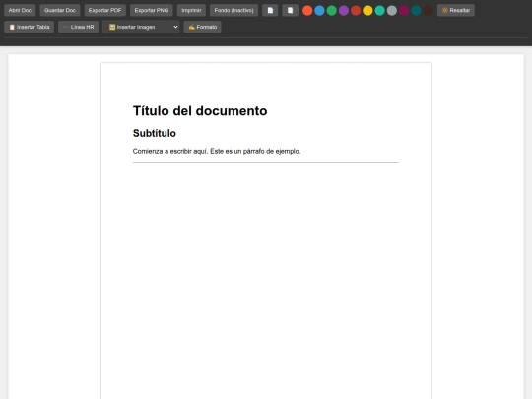Add a horizontal rule with Línea HR
Screen dimensions: 532x399
(x=79, y=27)
